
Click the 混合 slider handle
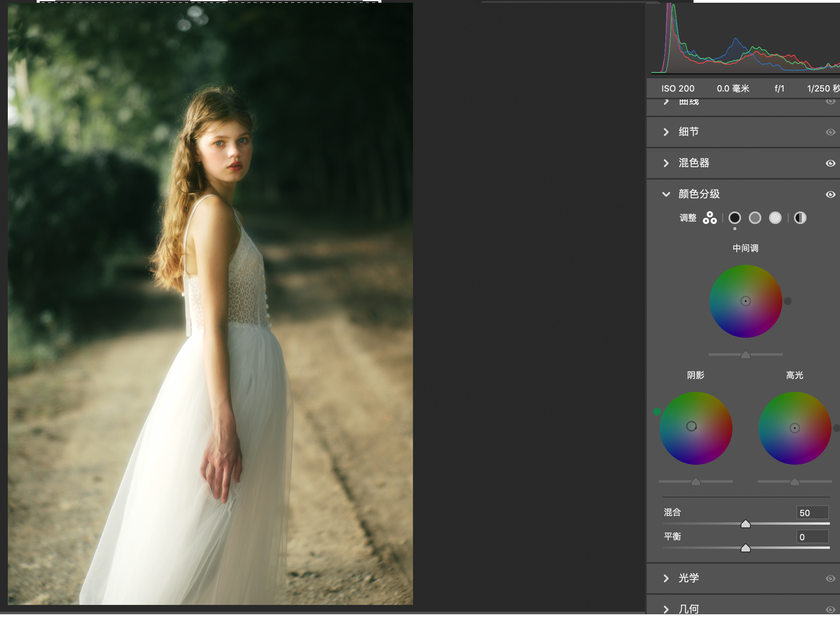coord(745,524)
